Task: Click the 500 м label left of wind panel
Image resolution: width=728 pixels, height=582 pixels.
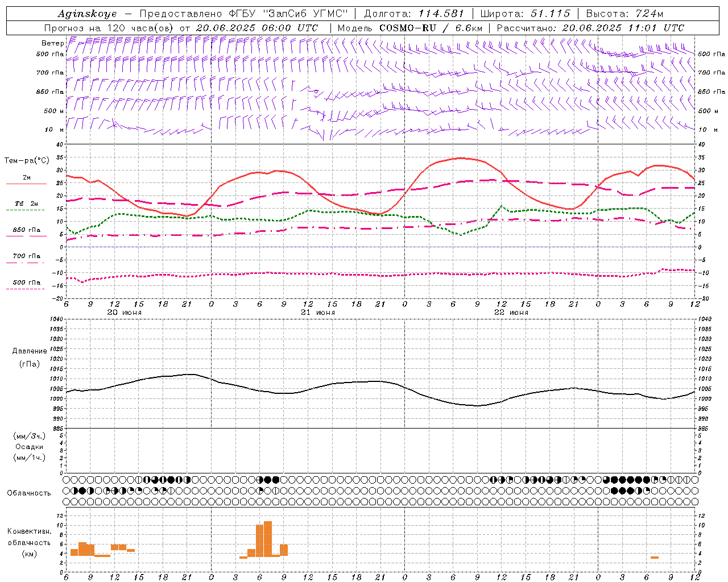Action: (x=54, y=111)
